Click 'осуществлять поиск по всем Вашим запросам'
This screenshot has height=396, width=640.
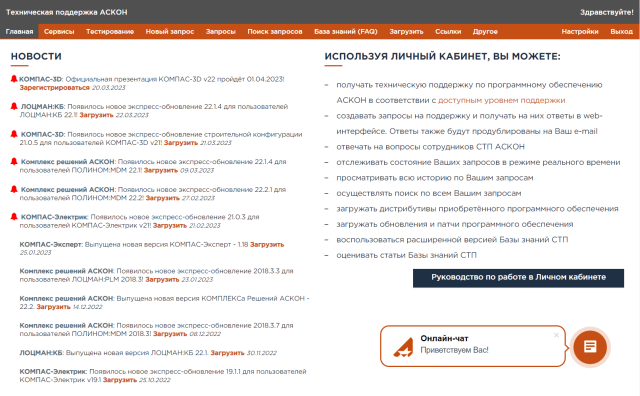(x=429, y=193)
